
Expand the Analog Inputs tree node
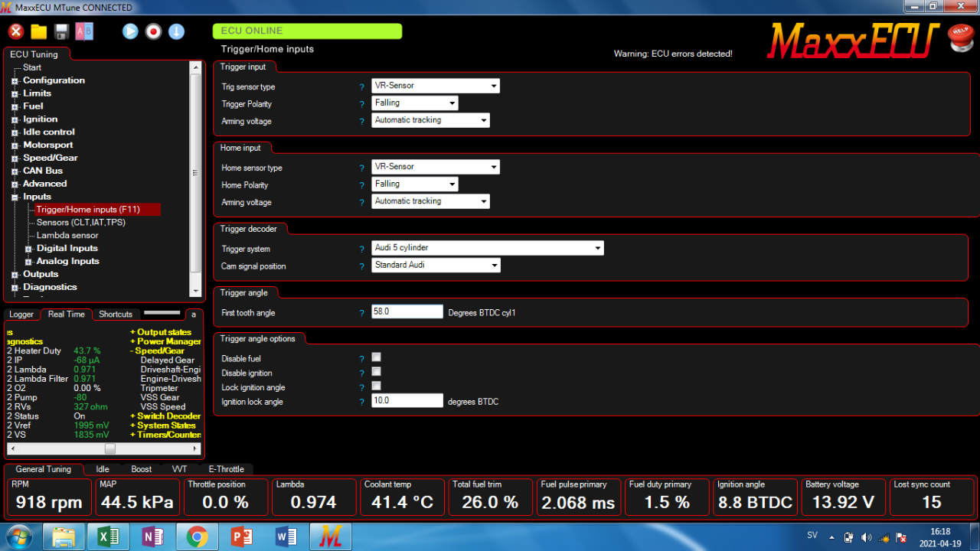[x=28, y=262]
